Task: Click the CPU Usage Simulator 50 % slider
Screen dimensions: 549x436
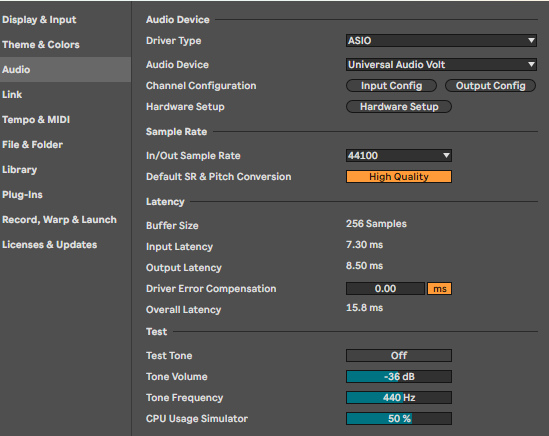Action: point(399,418)
